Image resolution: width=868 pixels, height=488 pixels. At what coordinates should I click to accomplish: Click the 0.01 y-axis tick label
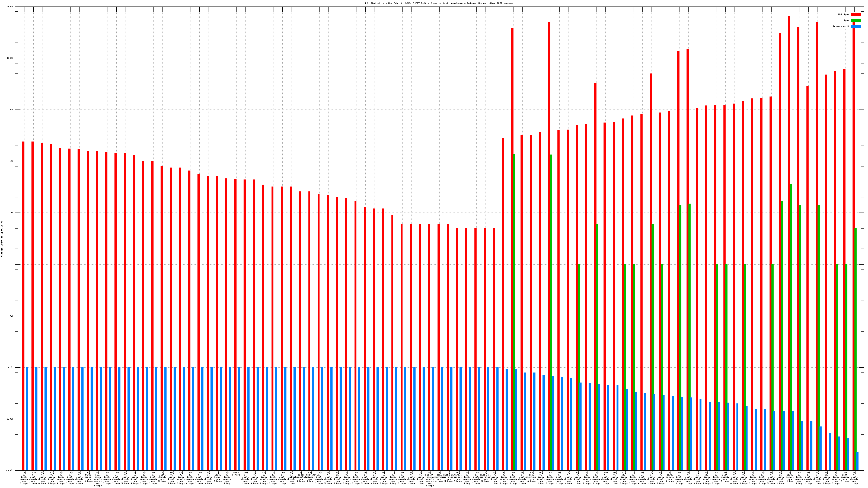tap(11, 368)
